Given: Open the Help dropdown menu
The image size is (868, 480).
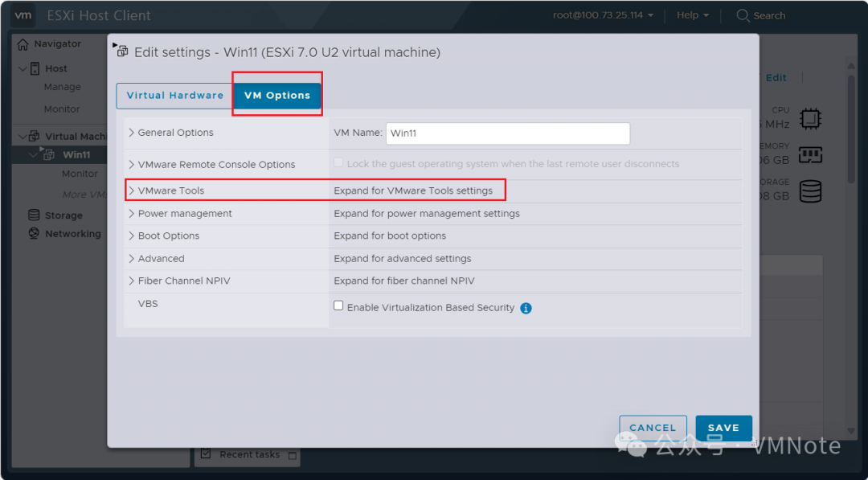Looking at the screenshot, I should click(693, 15).
